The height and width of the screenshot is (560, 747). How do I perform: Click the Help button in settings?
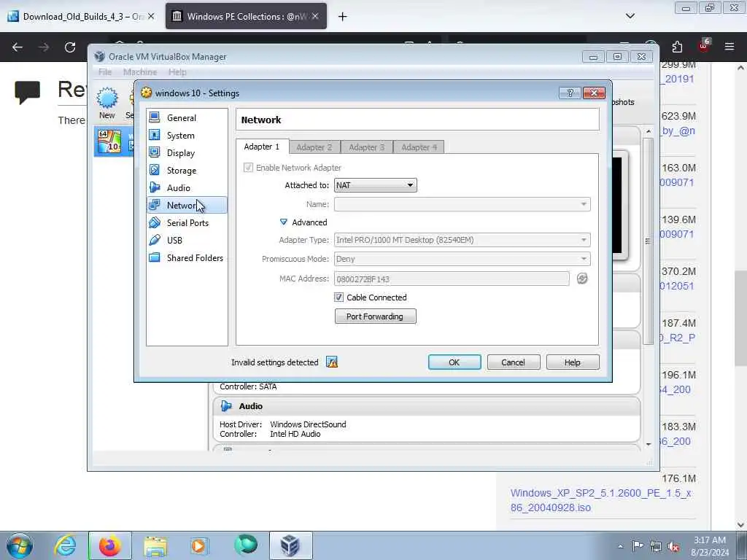click(572, 362)
